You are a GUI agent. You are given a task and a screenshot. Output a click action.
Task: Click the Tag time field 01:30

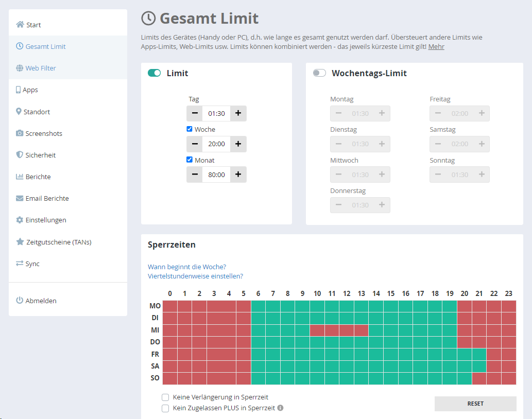tap(216, 113)
